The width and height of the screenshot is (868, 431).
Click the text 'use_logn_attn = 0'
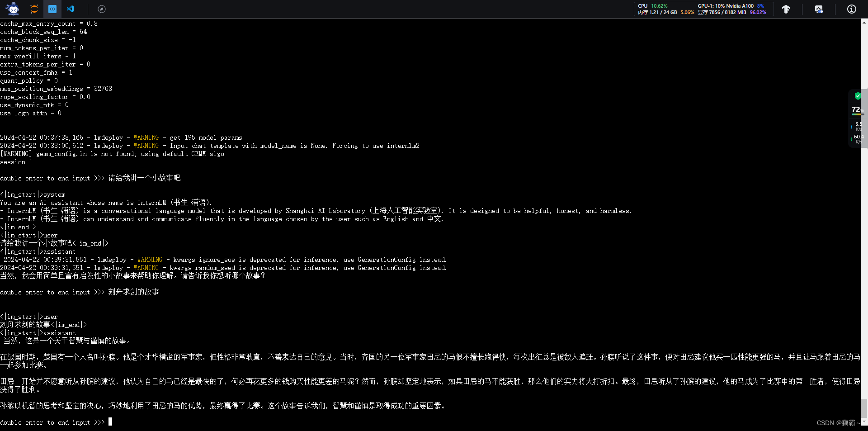(31, 113)
